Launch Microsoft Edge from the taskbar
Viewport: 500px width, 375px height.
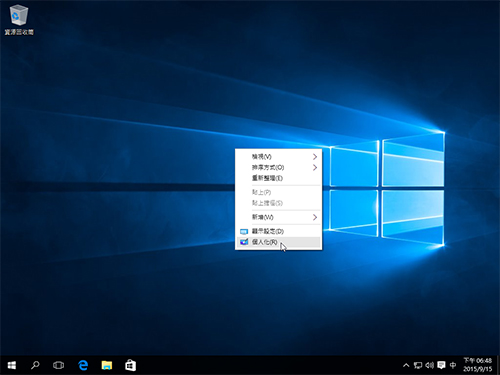[x=83, y=366]
